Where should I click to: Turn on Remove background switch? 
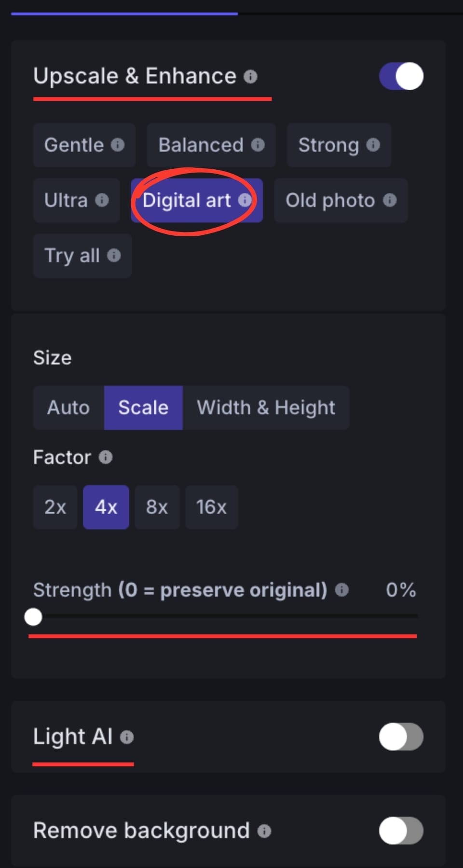click(x=401, y=830)
